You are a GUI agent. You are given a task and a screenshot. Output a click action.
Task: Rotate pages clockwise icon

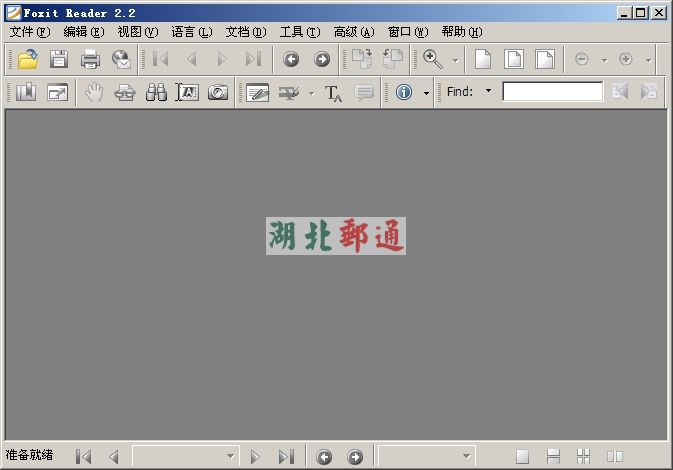362,59
